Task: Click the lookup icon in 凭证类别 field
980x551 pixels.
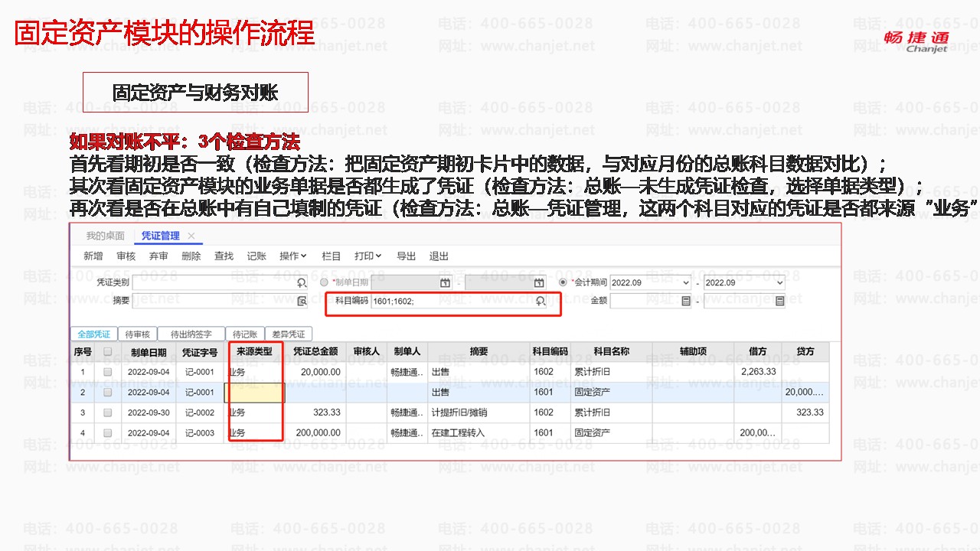Action: [302, 282]
